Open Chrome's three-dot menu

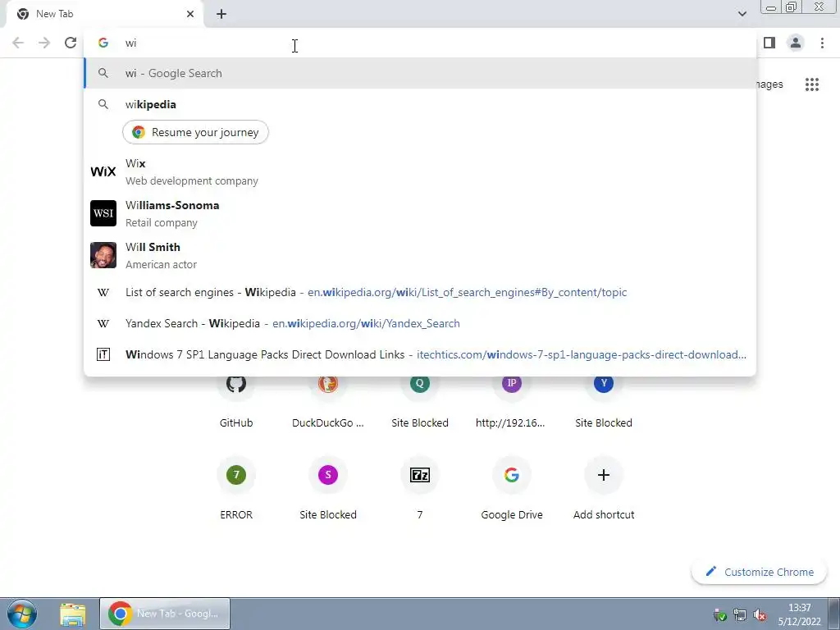click(x=822, y=43)
